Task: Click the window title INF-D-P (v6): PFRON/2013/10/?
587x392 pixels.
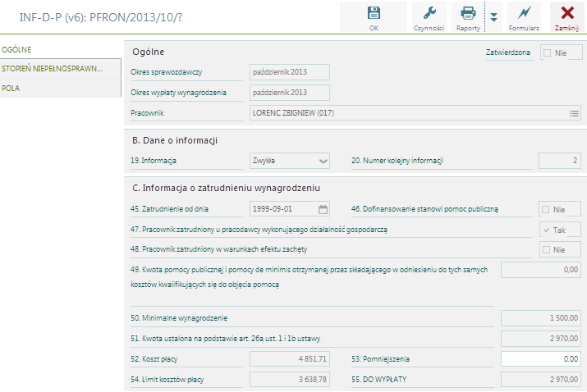Action: [101, 17]
